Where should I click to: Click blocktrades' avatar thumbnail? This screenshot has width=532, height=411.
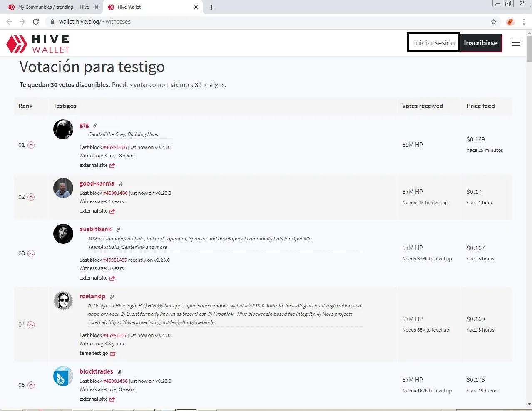point(63,376)
